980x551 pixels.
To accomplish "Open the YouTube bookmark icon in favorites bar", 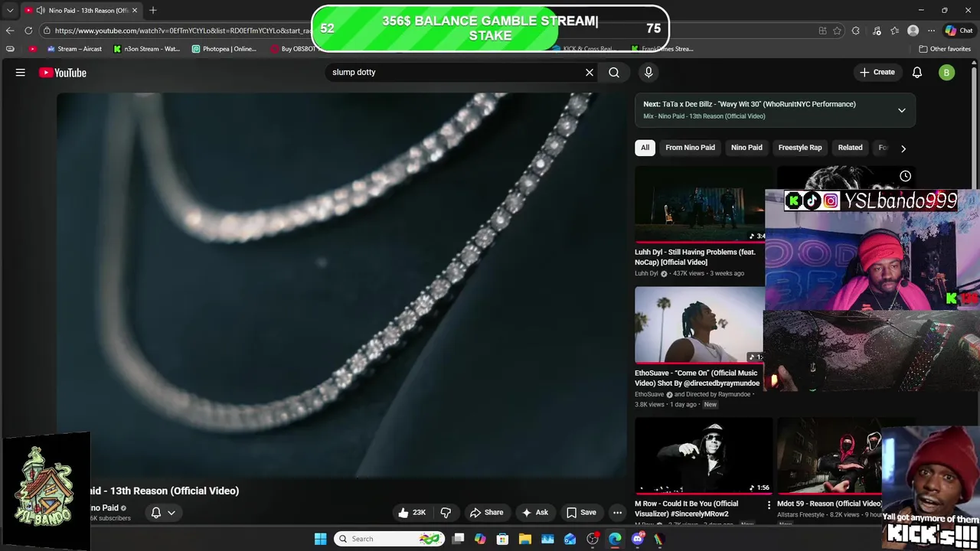I will pyautogui.click(x=32, y=49).
